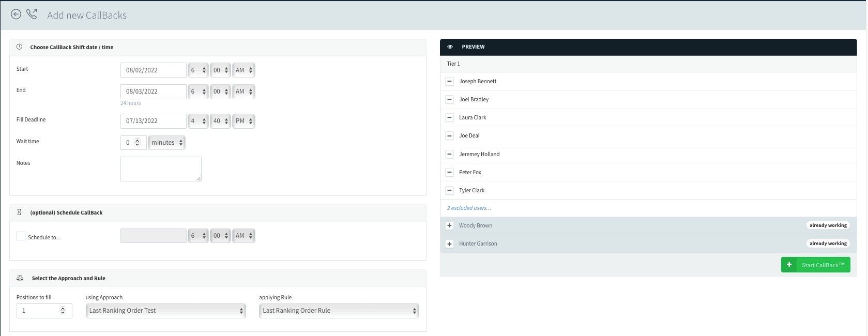Open the Schedule to minutes dropdown

(x=220, y=236)
